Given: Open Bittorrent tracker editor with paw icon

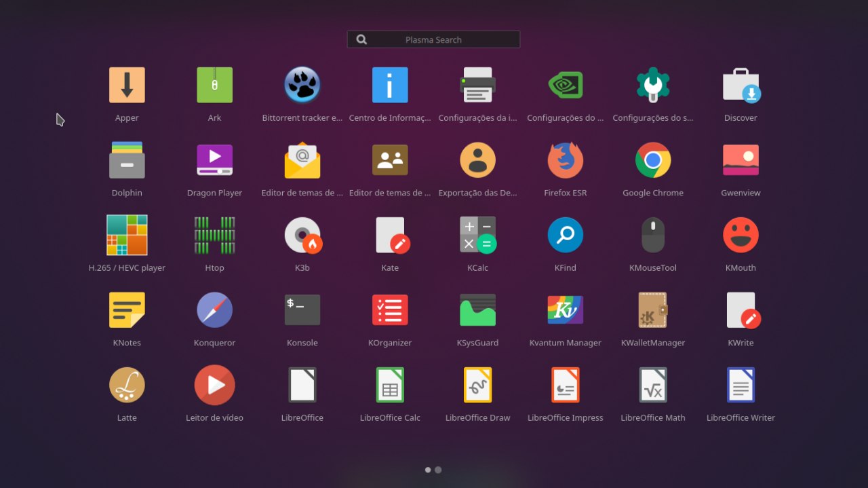Looking at the screenshot, I should click(x=302, y=85).
